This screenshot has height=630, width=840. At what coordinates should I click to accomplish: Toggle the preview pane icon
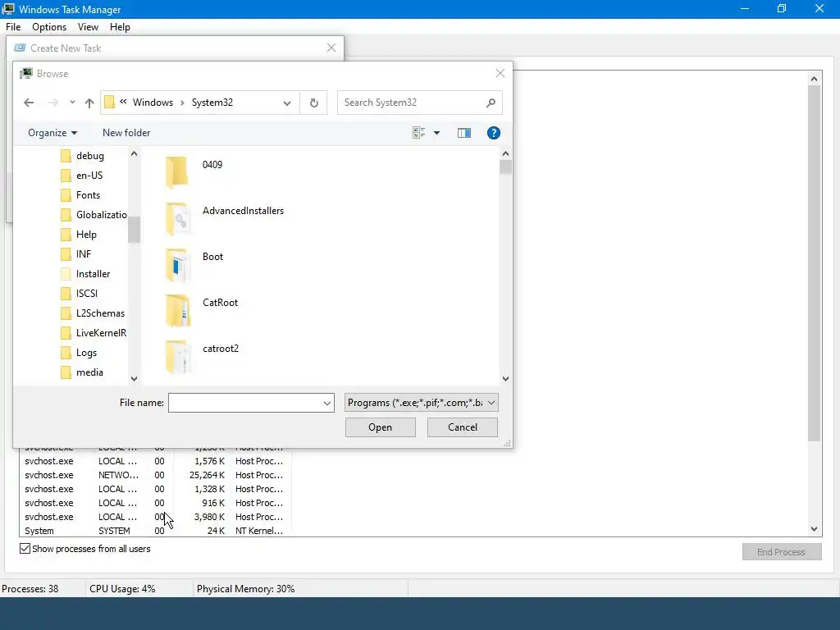pyautogui.click(x=464, y=133)
